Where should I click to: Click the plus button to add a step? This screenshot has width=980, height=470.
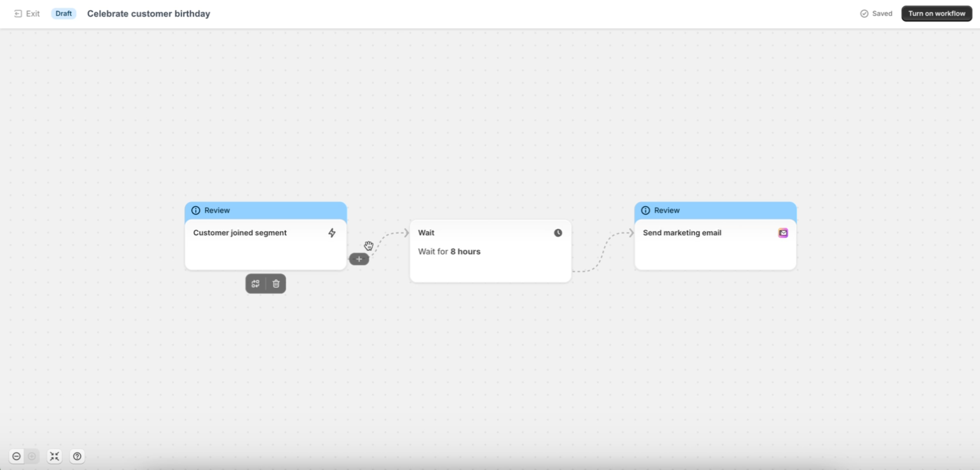[359, 259]
